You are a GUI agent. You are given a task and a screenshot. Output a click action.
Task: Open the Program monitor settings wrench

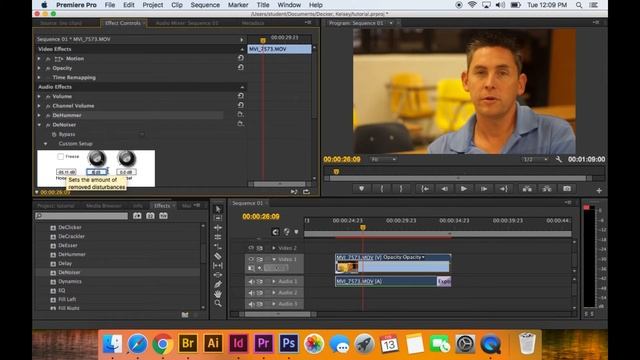click(x=559, y=159)
